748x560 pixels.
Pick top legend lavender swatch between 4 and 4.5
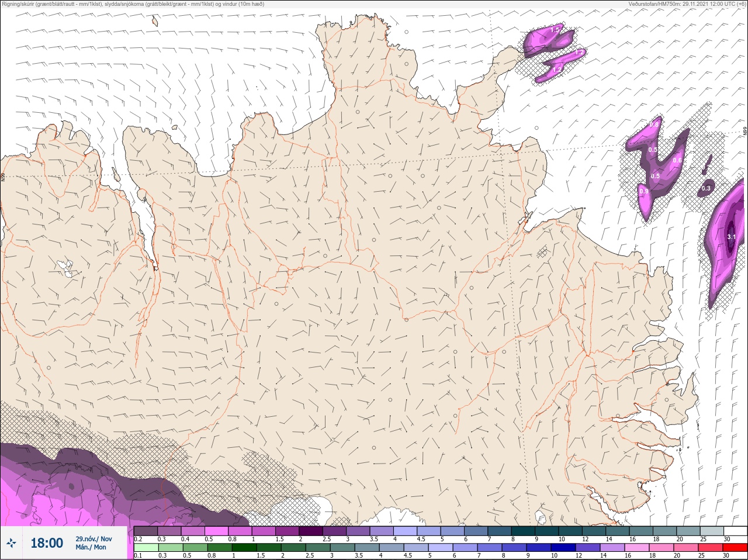(406, 531)
